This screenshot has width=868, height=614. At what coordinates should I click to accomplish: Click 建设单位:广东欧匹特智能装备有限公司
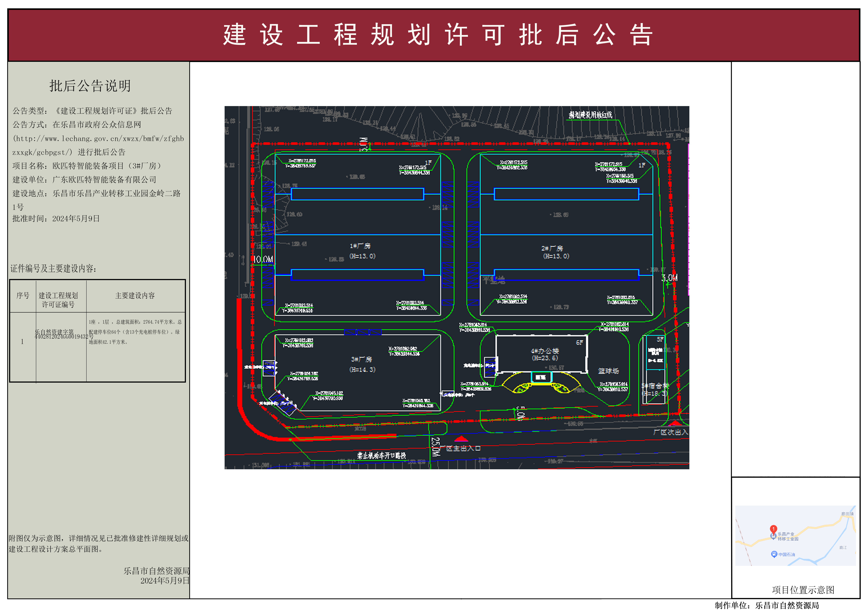(x=84, y=180)
